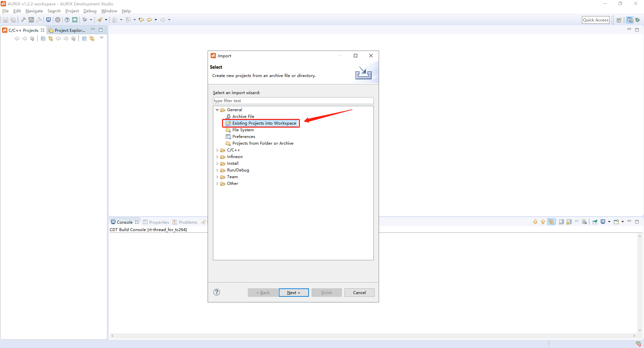
Task: Select Existing Projects into Workspace
Action: tap(261, 123)
